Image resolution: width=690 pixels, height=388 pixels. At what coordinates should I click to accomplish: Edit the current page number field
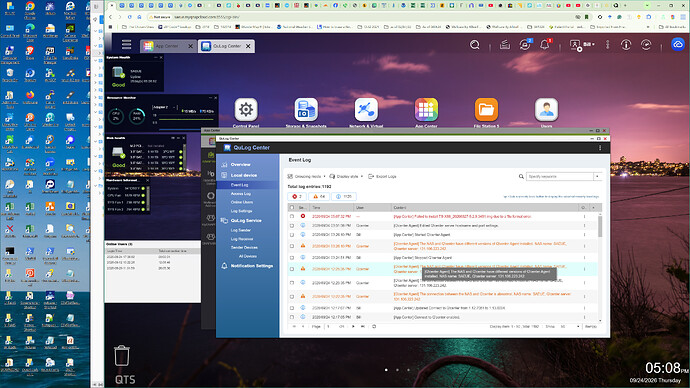point(331,327)
